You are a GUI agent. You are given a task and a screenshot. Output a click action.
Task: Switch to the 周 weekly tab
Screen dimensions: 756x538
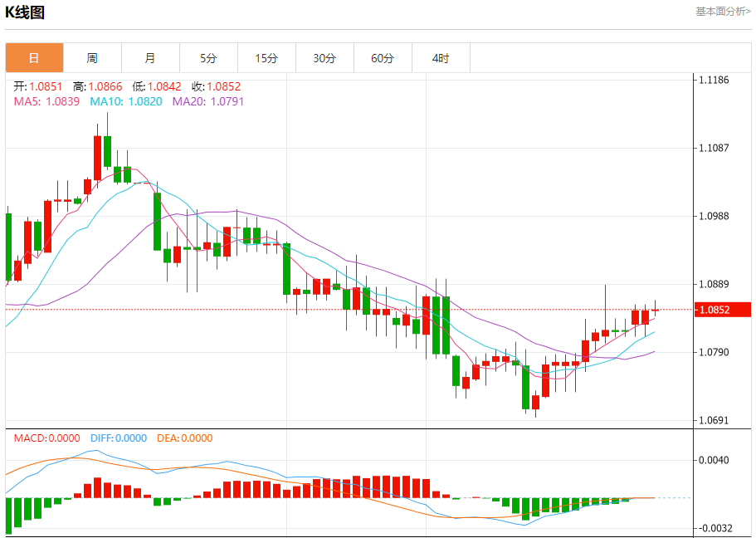(92, 58)
